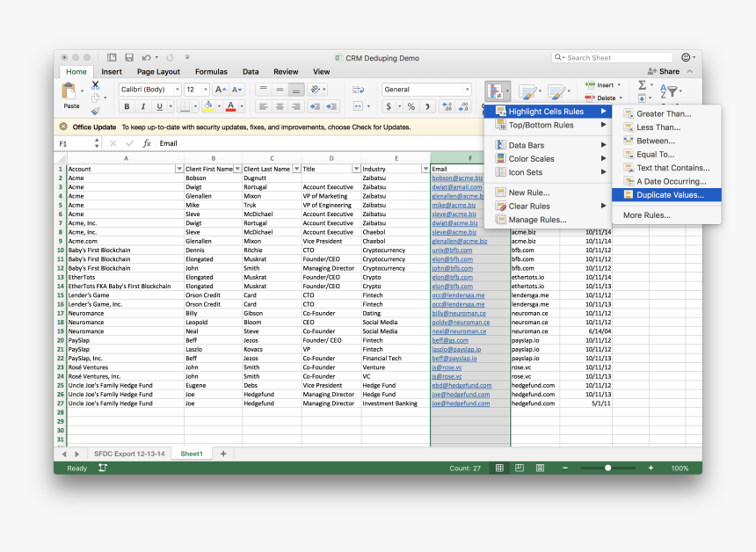Open bobson@acme.biz email link
The height and width of the screenshot is (552, 756).
[457, 178]
